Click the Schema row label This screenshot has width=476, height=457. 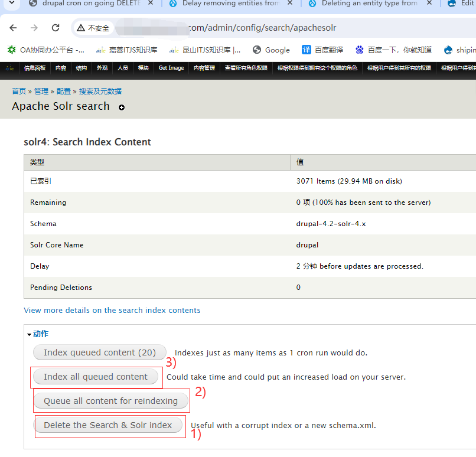[x=43, y=224]
